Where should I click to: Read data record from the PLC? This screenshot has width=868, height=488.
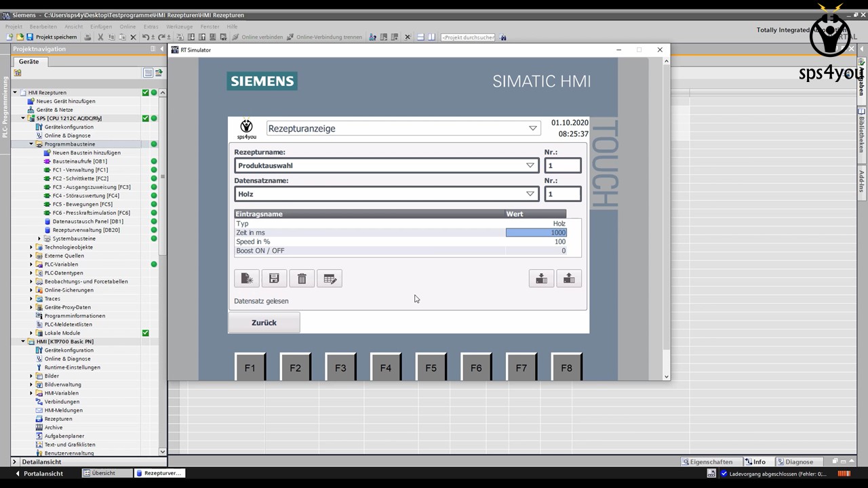568,278
